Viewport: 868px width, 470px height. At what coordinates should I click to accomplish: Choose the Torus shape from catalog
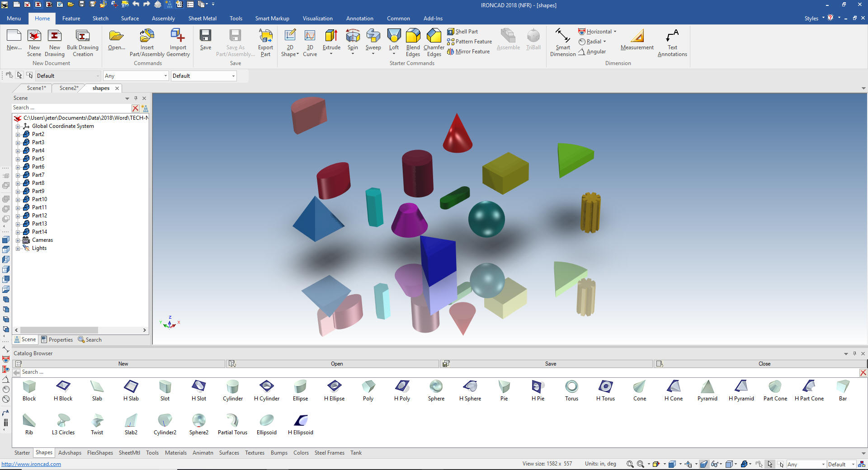pyautogui.click(x=571, y=387)
